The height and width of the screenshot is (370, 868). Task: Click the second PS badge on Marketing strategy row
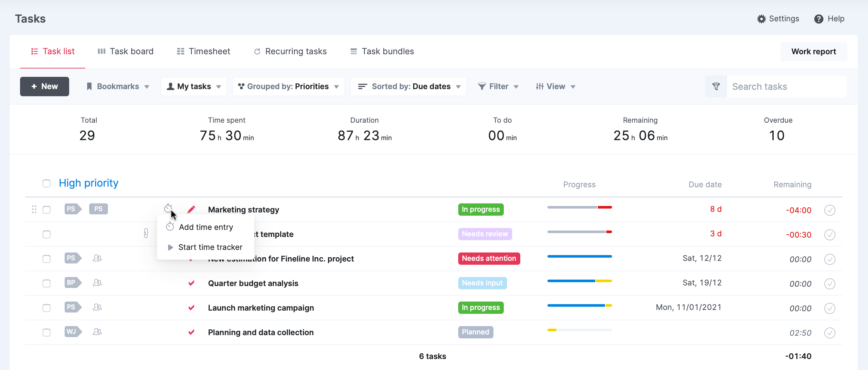click(98, 209)
